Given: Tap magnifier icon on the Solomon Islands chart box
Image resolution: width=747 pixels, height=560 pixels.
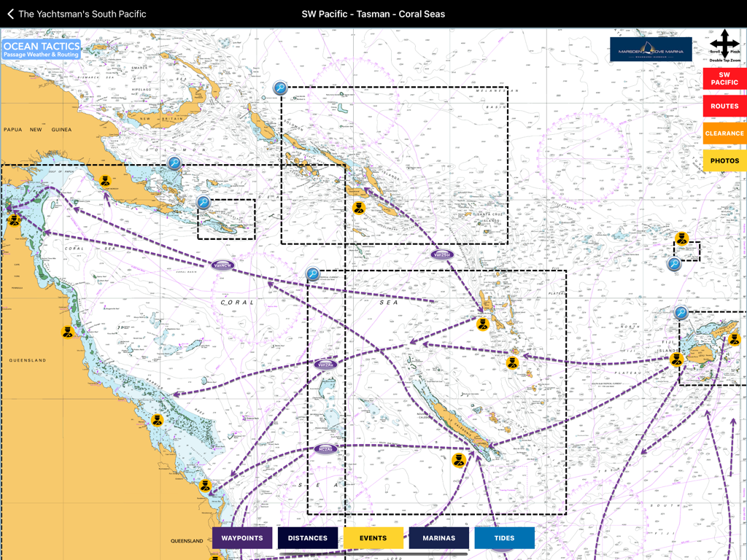Looking at the screenshot, I should coord(280,87).
